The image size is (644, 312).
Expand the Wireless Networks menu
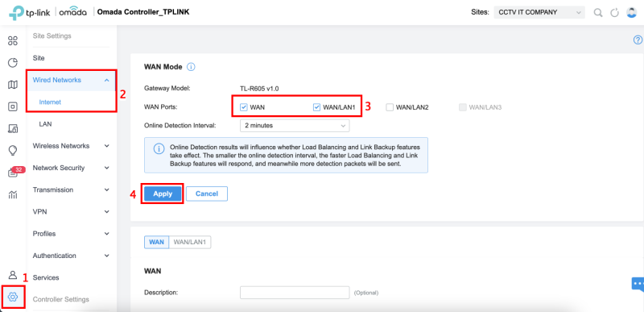(72, 146)
